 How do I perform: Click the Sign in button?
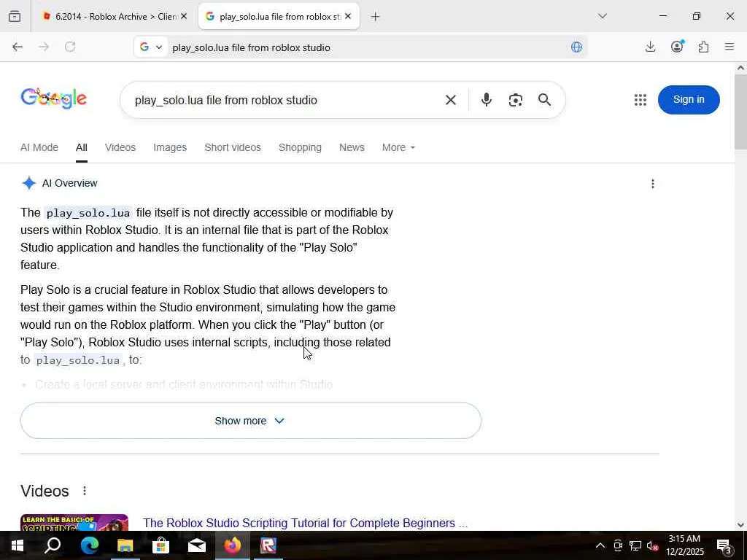click(x=689, y=99)
